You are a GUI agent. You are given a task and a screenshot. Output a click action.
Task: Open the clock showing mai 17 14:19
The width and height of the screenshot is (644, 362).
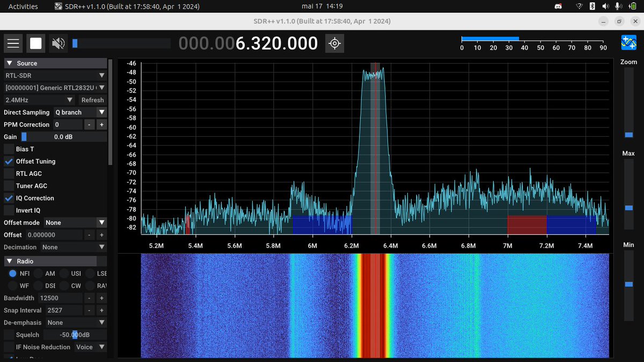(322, 6)
